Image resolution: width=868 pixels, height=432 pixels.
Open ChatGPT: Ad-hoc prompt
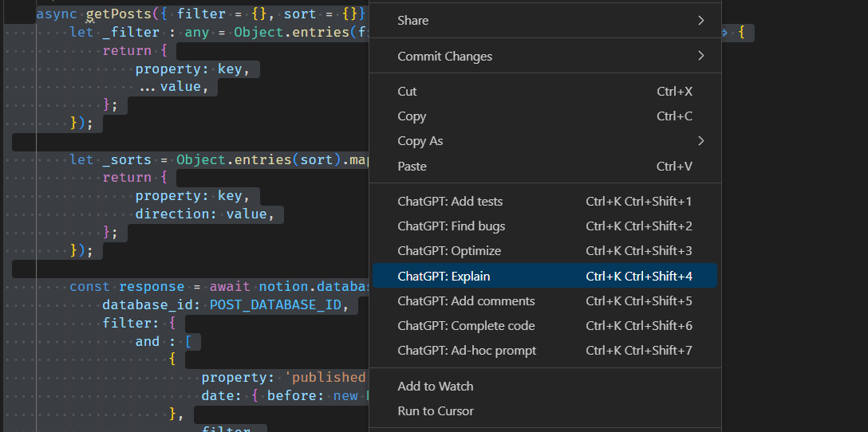(545, 351)
